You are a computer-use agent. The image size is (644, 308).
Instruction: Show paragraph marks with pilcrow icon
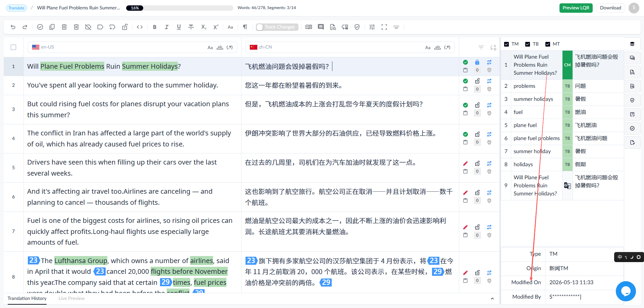(x=245, y=27)
